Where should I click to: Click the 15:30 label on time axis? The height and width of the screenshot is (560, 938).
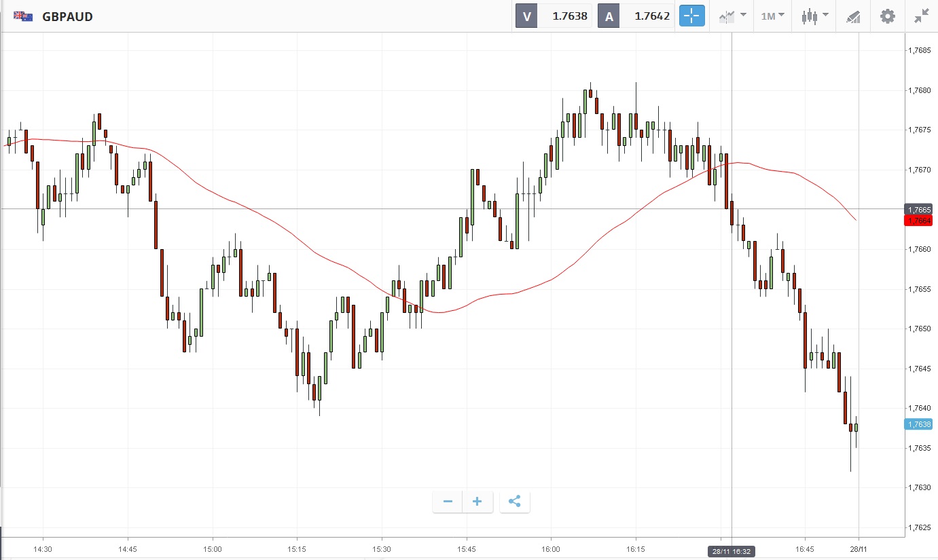point(382,548)
